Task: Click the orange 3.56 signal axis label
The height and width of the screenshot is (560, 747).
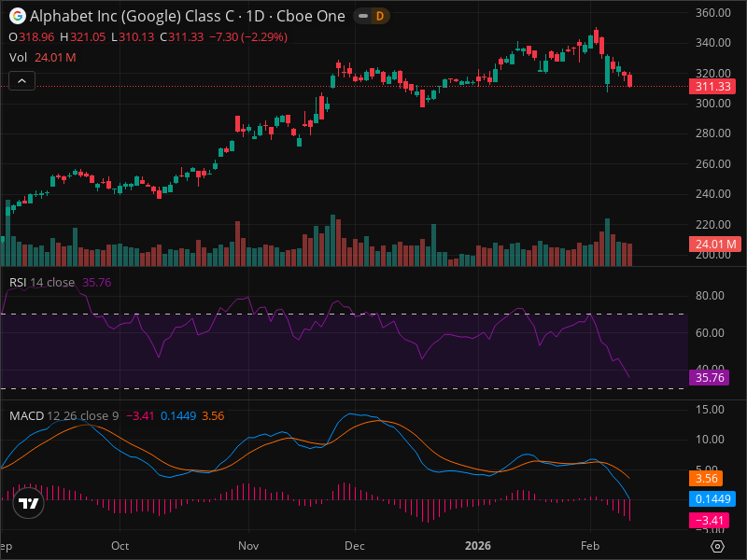Action: point(706,478)
